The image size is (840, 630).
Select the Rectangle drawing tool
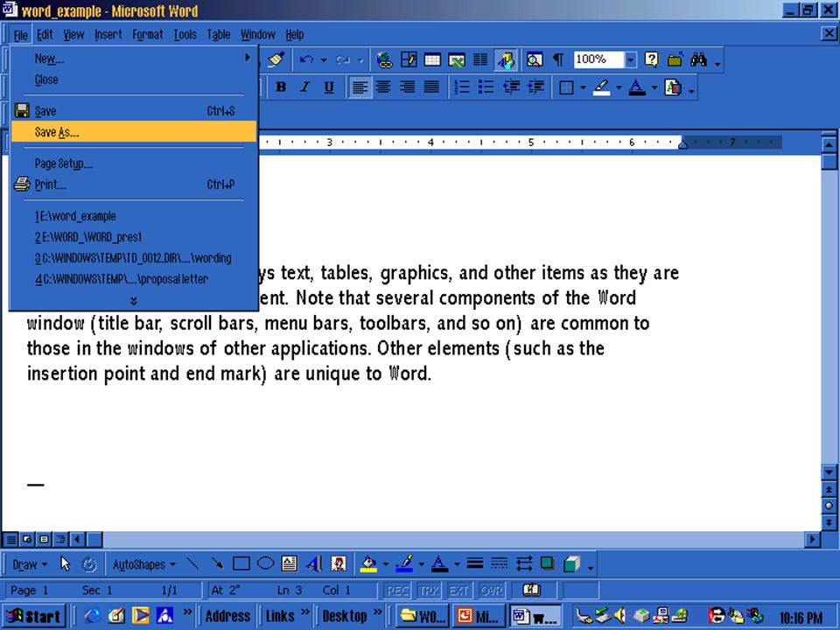241,563
